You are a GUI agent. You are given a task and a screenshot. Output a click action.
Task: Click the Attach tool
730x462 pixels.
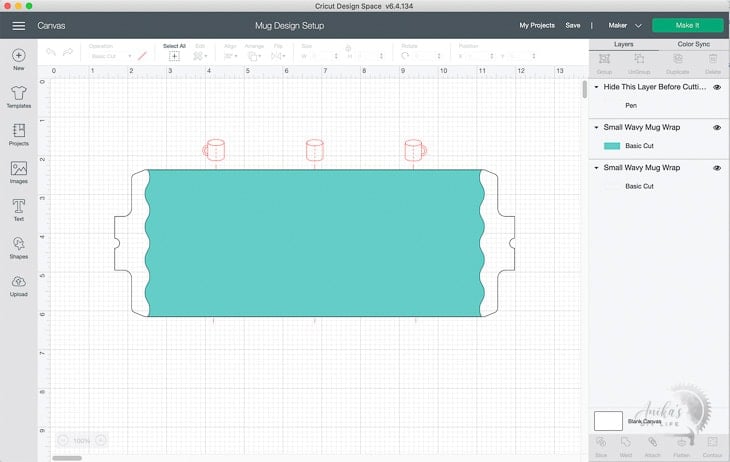tap(653, 442)
